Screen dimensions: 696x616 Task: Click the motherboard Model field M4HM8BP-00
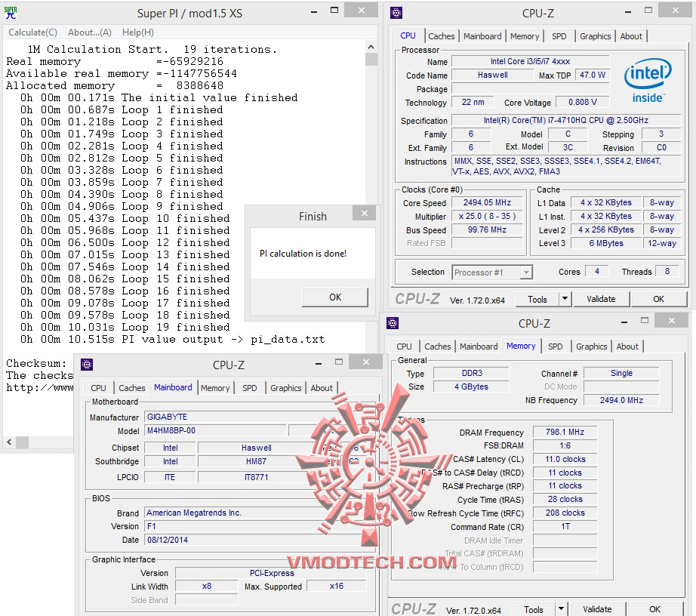click(216, 430)
